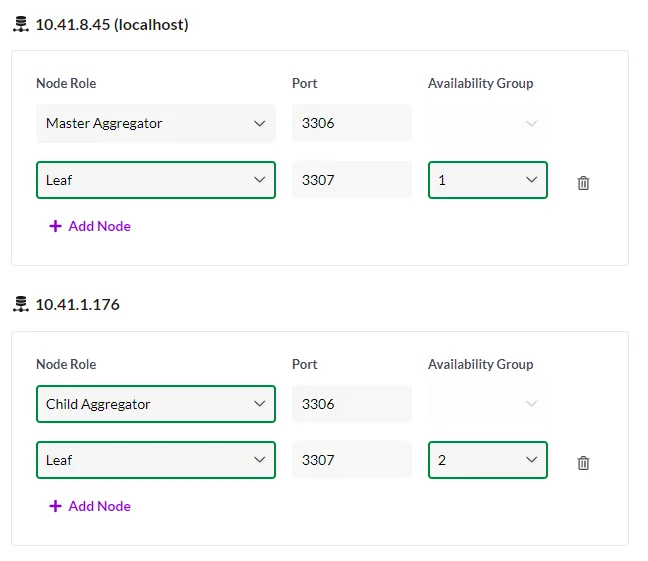Open the Child Aggregator node role dropdown
This screenshot has height=561, width=648.
click(x=156, y=404)
